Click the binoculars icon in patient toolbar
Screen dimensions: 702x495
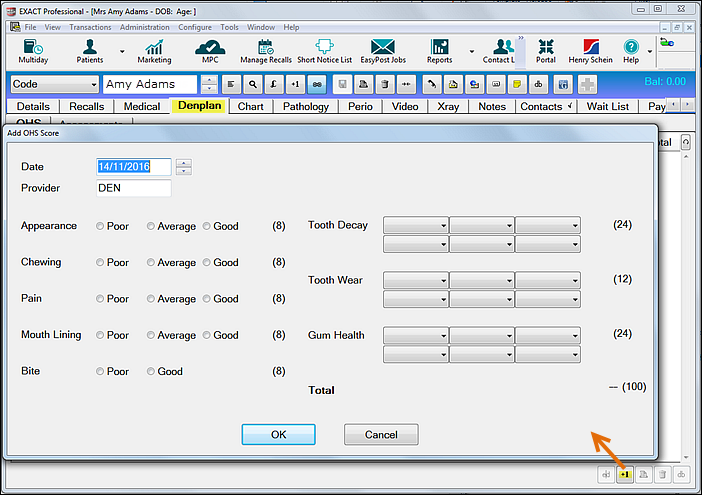point(538,84)
